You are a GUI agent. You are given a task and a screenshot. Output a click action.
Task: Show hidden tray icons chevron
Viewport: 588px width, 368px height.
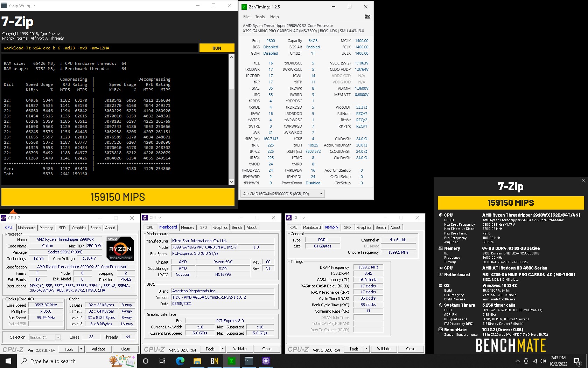click(x=517, y=361)
